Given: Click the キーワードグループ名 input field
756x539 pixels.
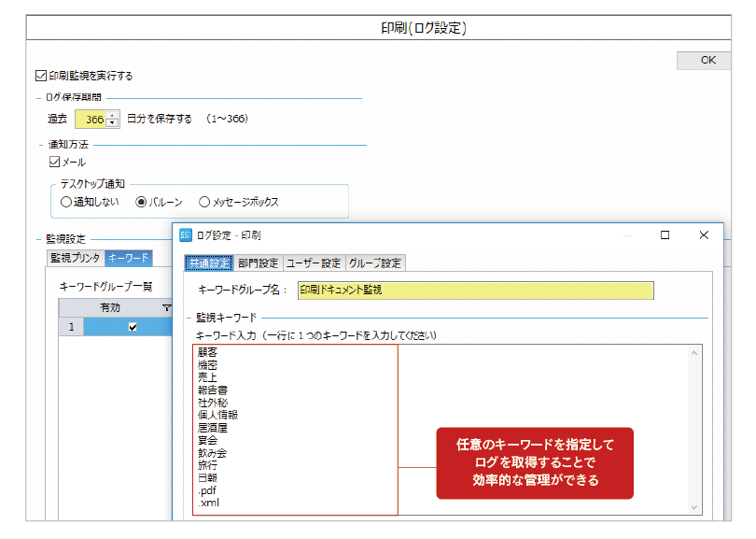Looking at the screenshot, I should tap(475, 290).
